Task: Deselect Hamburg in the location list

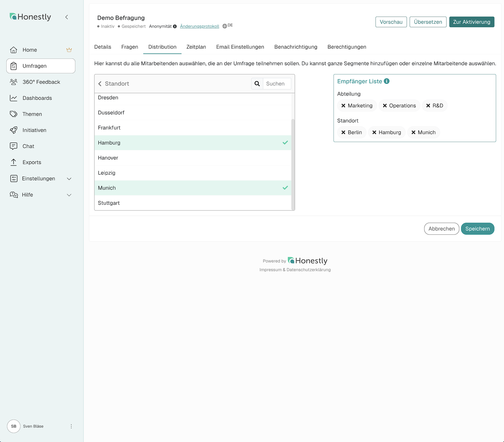Action: point(192,143)
